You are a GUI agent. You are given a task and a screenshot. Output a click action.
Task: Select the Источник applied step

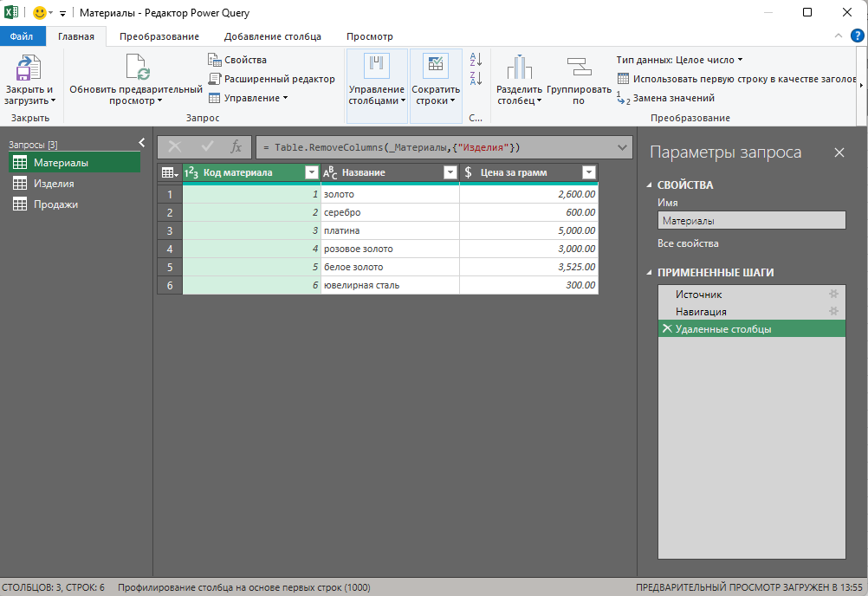tap(751, 295)
